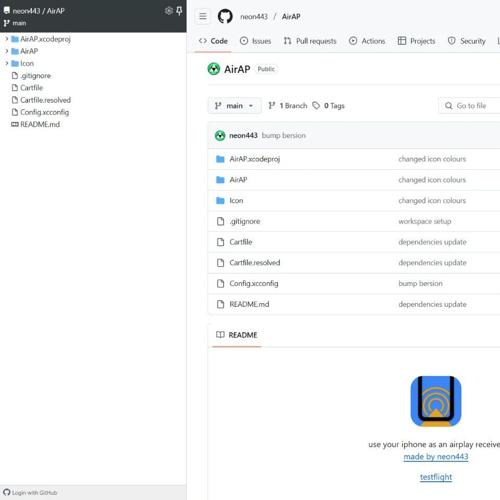Switch to the Actions tab
The image size is (500, 500).
pyautogui.click(x=367, y=41)
